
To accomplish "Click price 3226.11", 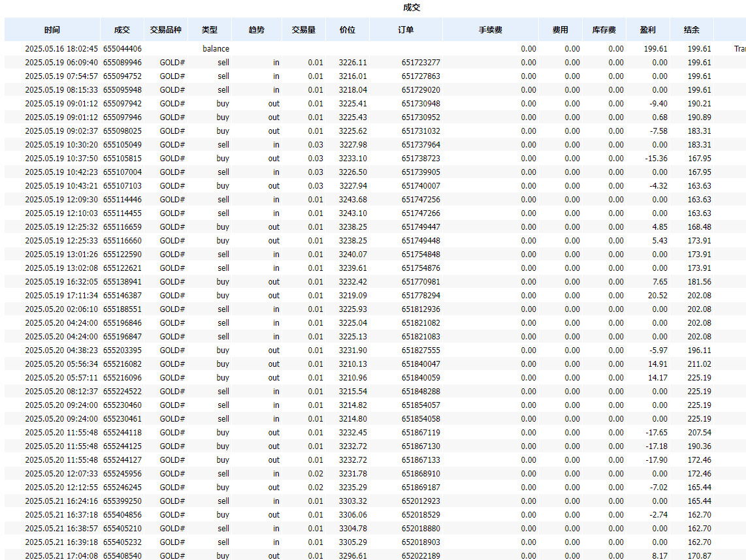I will pyautogui.click(x=353, y=62).
